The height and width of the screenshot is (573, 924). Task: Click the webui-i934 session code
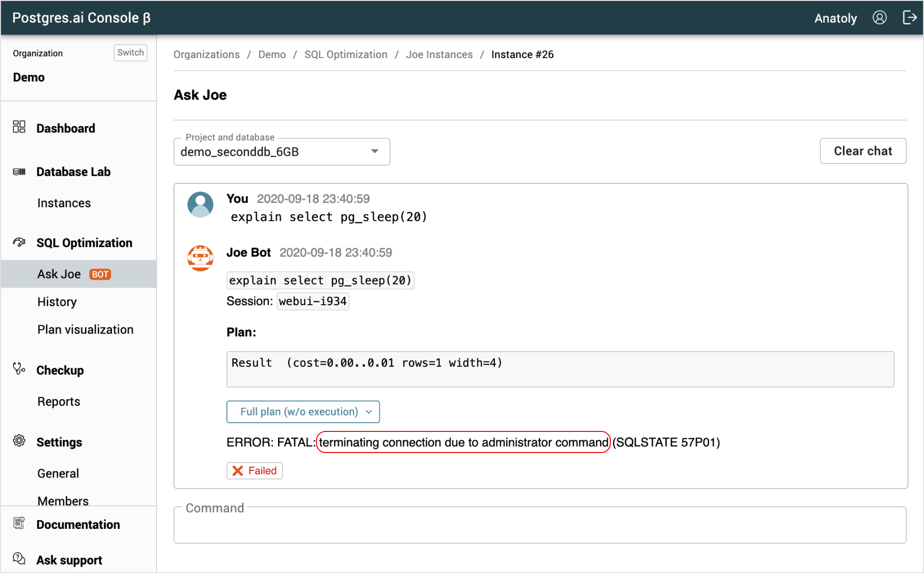313,301
